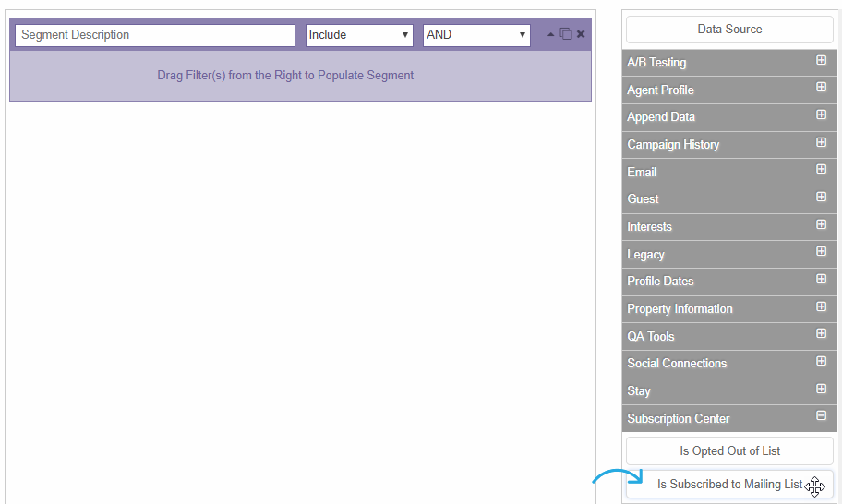Open the Include dropdown

pyautogui.click(x=359, y=35)
